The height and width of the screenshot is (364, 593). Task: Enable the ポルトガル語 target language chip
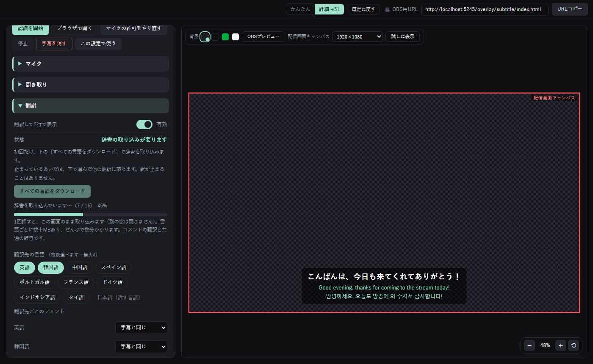[x=35, y=282]
